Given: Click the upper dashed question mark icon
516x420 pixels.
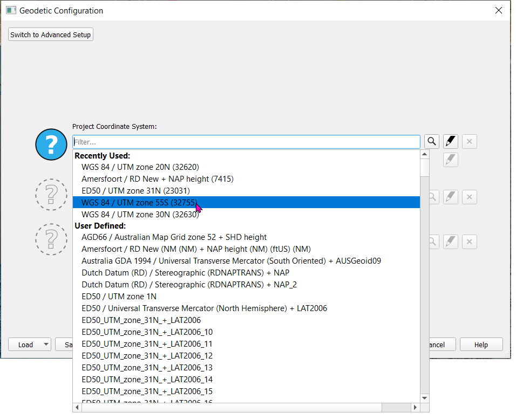Looking at the screenshot, I should click(51, 194).
